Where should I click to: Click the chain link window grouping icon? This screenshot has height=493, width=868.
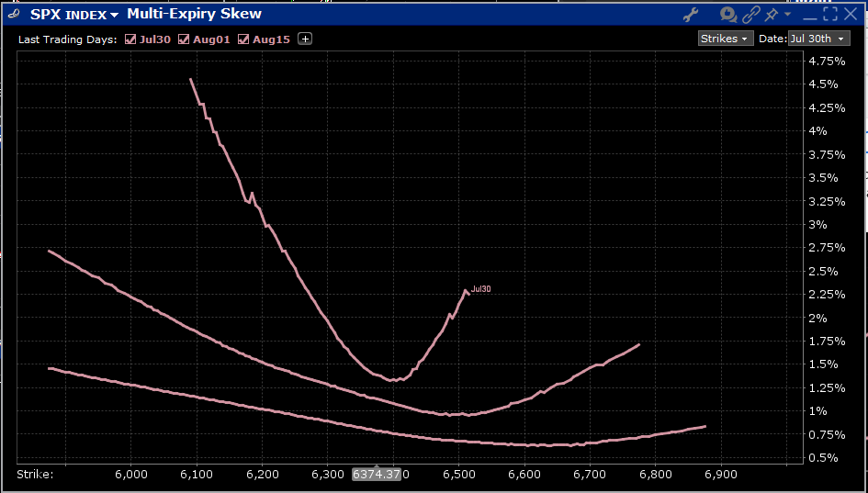[751, 14]
